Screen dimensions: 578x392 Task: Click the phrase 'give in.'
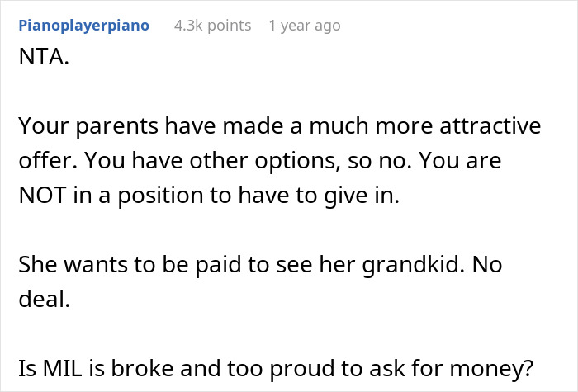[x=362, y=196]
